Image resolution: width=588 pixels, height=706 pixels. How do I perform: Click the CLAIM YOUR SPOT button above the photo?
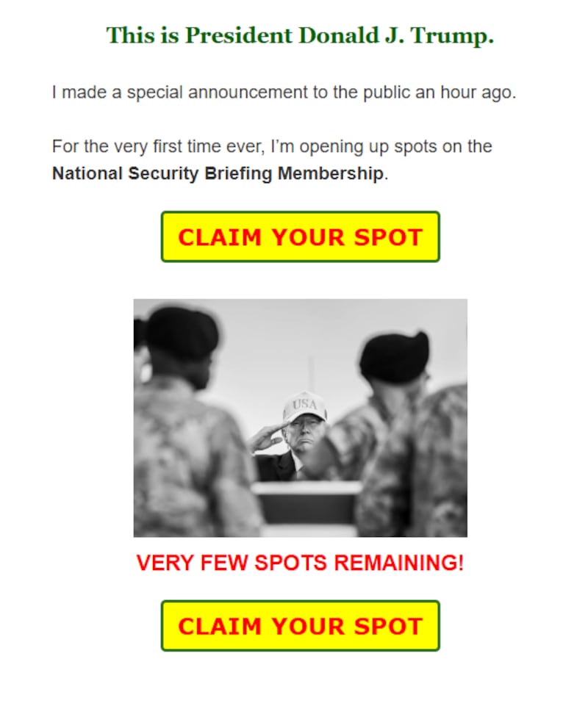(x=300, y=237)
